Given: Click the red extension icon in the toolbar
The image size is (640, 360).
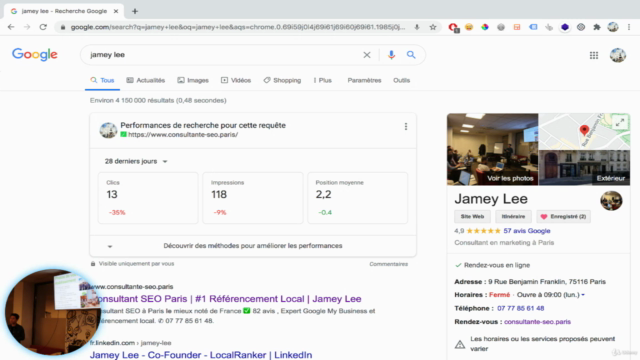Looking at the screenshot, I should pos(453,27).
